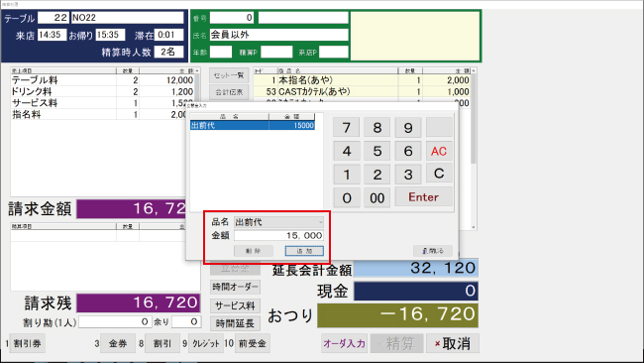
Task: Click the 精算時人数 field showing 2名
Action: point(169,53)
